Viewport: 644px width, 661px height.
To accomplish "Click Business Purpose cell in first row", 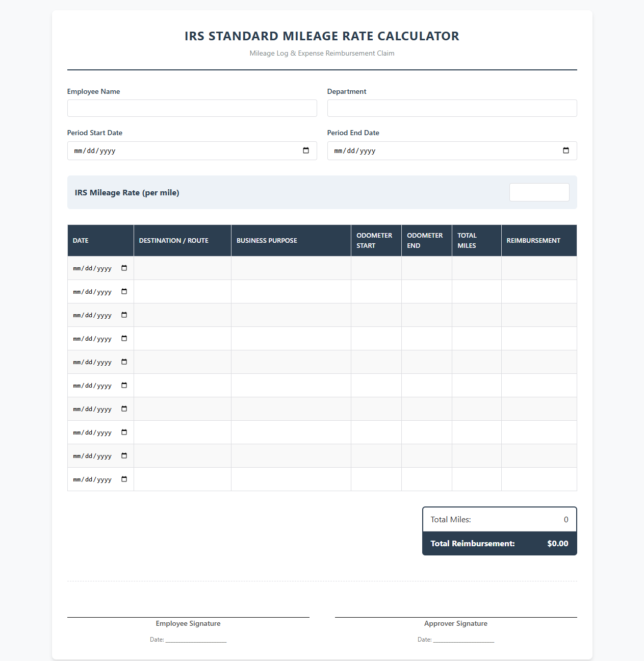I will pos(291,268).
